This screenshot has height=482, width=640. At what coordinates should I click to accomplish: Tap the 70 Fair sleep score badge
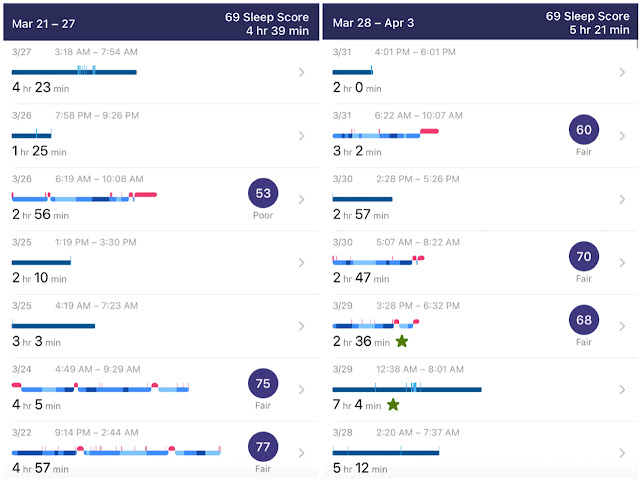pyautogui.click(x=584, y=257)
